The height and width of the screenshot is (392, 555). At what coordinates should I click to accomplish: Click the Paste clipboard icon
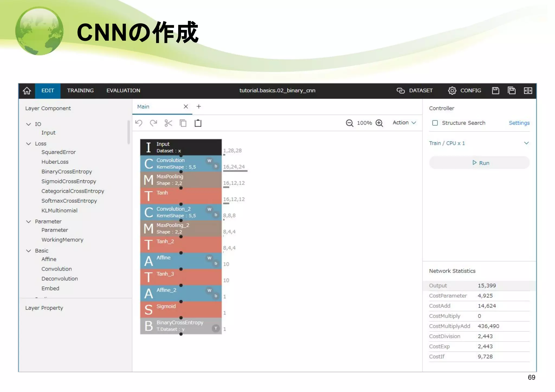pos(198,123)
